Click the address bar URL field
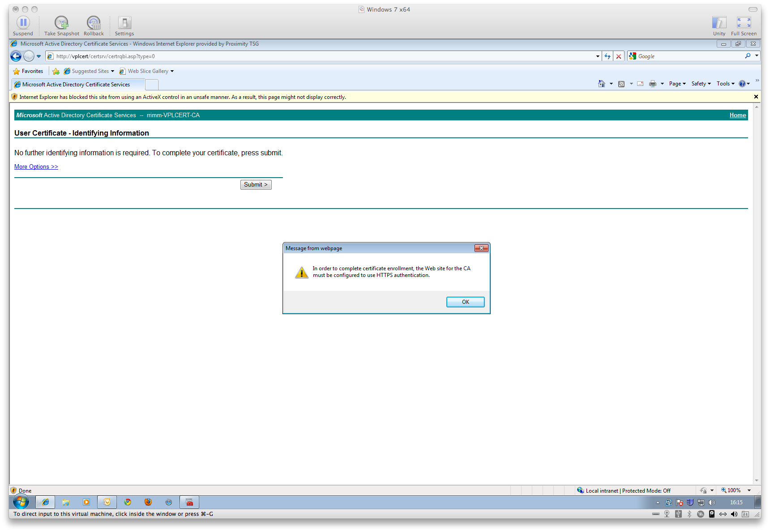Image resolution: width=770 pixels, height=532 pixels. (x=322, y=56)
